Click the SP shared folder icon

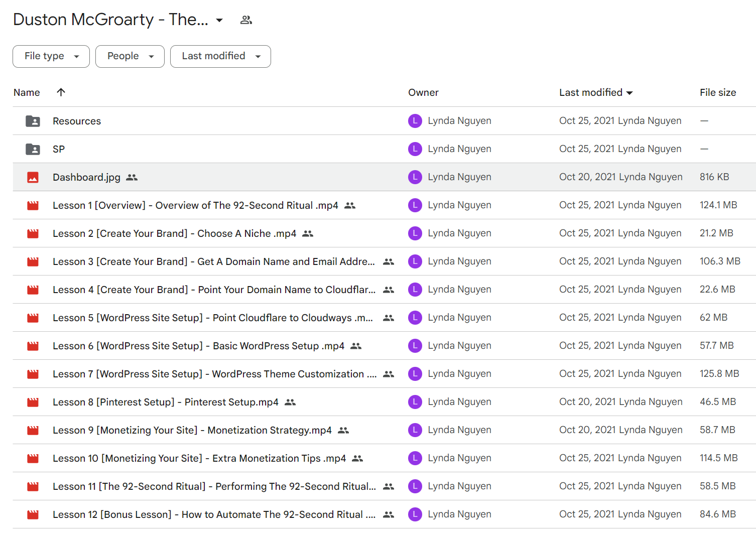(33, 149)
